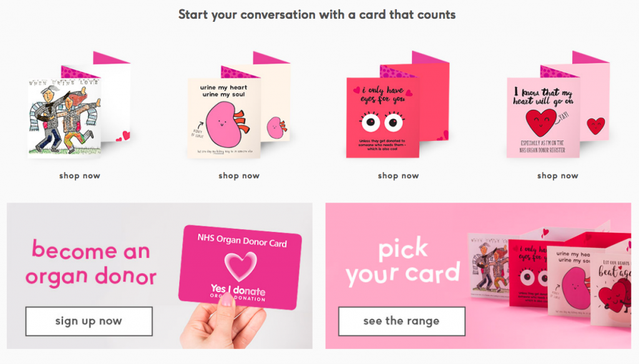The image size is (639, 364).
Task: Click the 'sign up now' button
Action: click(x=89, y=321)
